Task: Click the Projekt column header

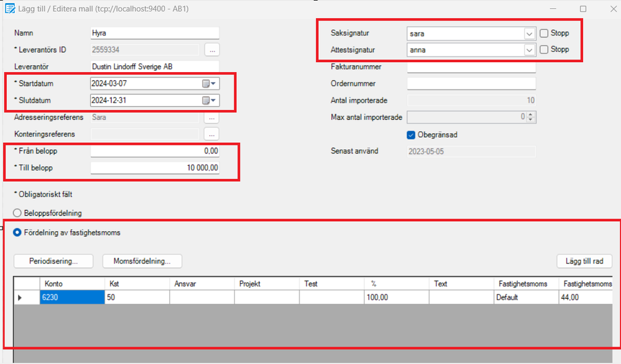Action: click(267, 284)
